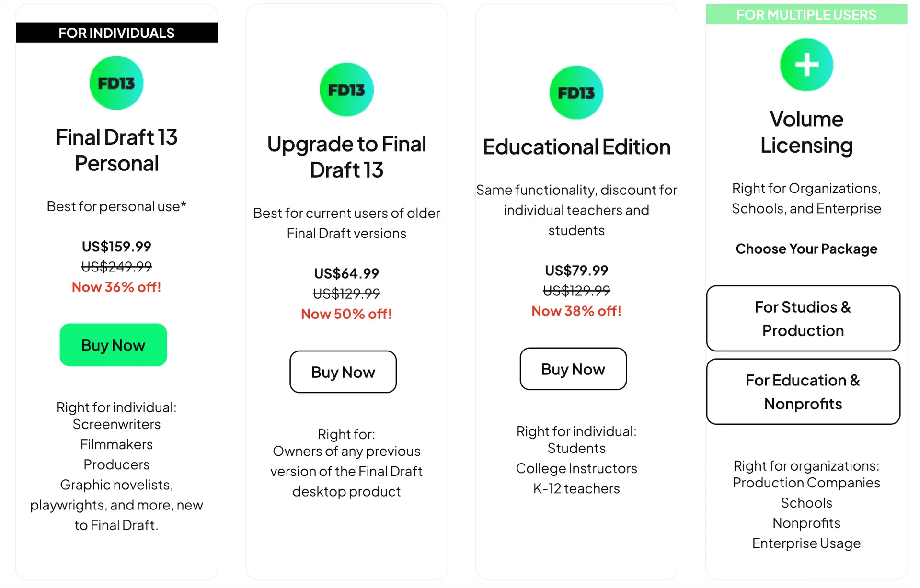Click the Educational Edition title
This screenshot has height=588, width=920.
(576, 147)
